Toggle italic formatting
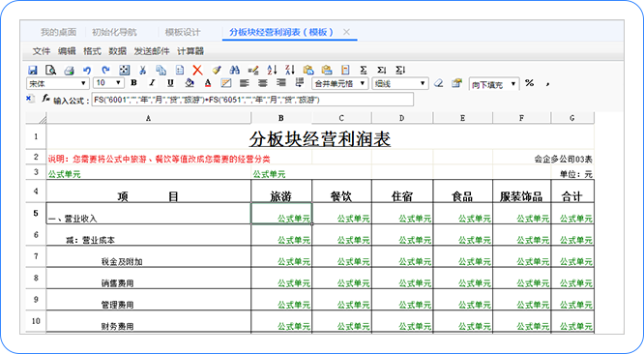Screen dimensions: 644x354 152,83
